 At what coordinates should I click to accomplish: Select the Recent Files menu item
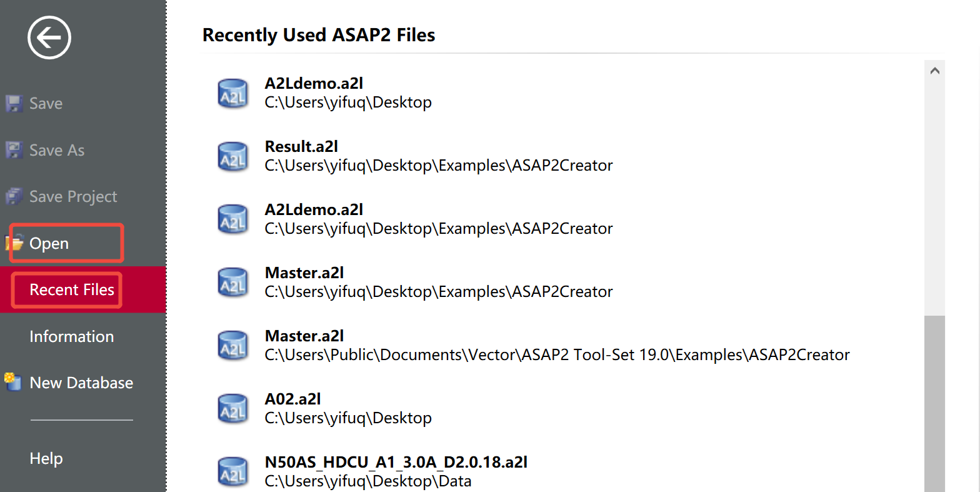coord(72,290)
